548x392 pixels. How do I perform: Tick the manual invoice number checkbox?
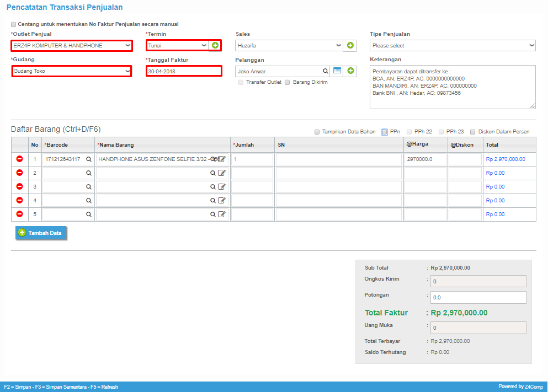14,24
